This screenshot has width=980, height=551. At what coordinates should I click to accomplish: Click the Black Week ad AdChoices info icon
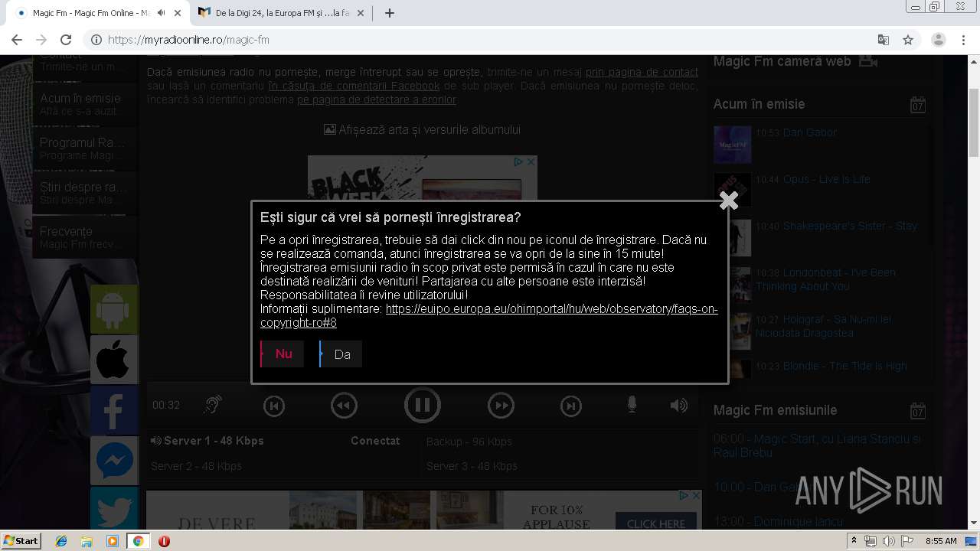click(x=518, y=161)
